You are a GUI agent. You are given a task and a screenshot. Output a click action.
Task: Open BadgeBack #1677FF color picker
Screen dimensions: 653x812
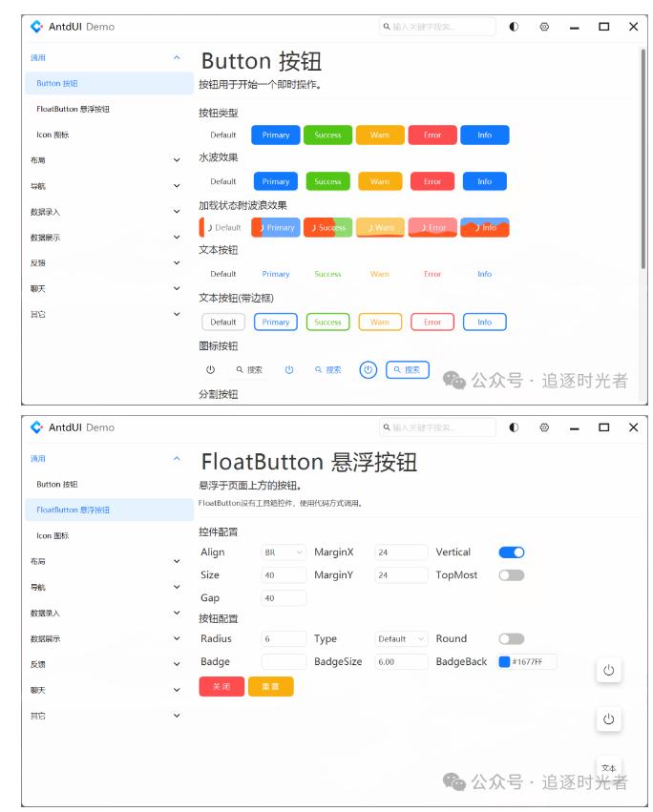point(527,662)
